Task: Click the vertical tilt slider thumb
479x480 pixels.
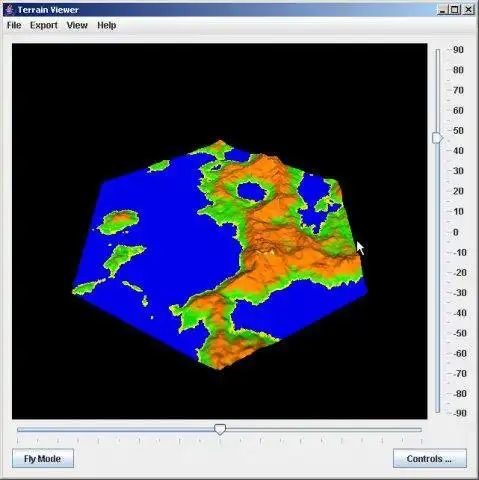Action: pos(438,138)
